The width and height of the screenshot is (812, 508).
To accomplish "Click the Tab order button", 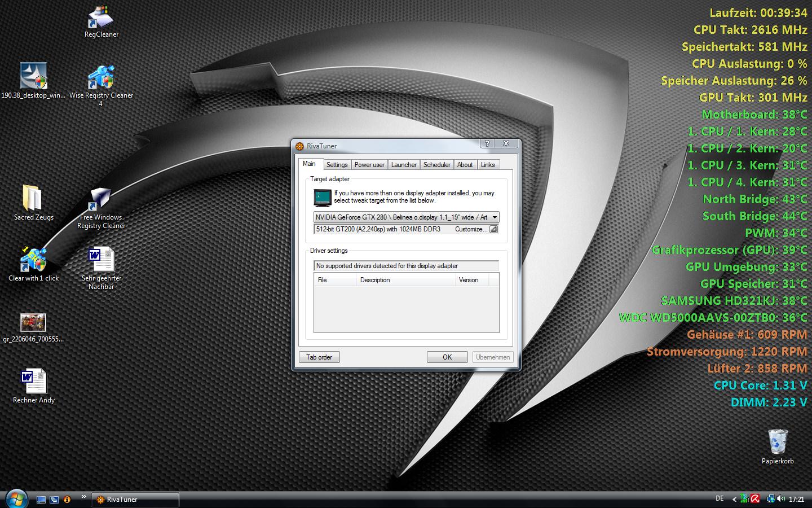I will pyautogui.click(x=319, y=357).
